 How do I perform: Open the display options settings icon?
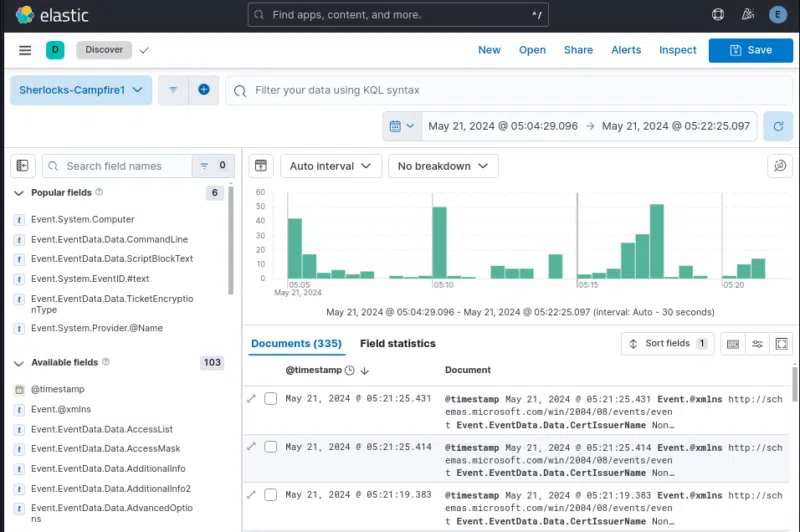757,344
